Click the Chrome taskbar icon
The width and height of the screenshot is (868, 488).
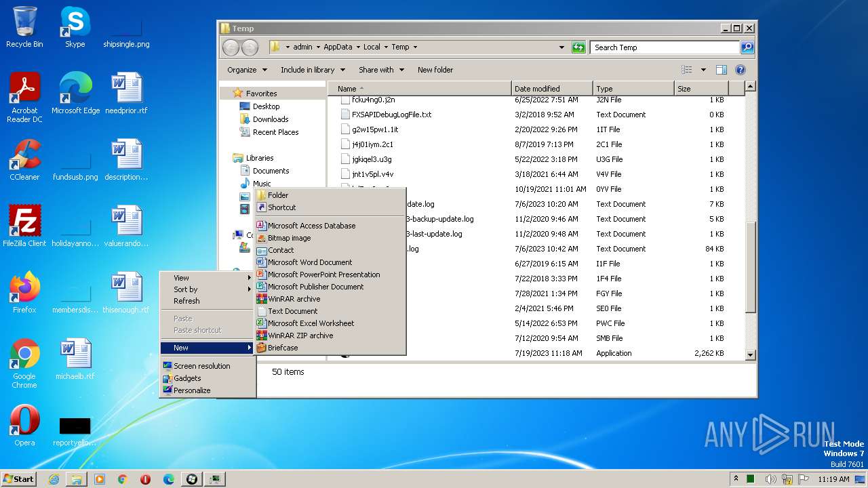[123, 479]
